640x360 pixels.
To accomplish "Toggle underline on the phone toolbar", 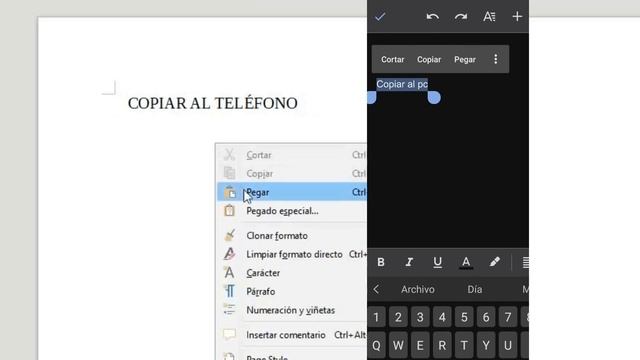I will click(x=437, y=262).
